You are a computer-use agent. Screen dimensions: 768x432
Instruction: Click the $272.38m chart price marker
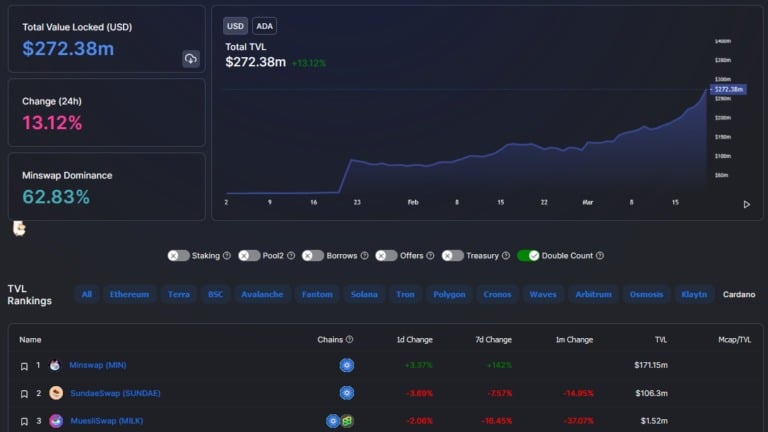click(728, 89)
